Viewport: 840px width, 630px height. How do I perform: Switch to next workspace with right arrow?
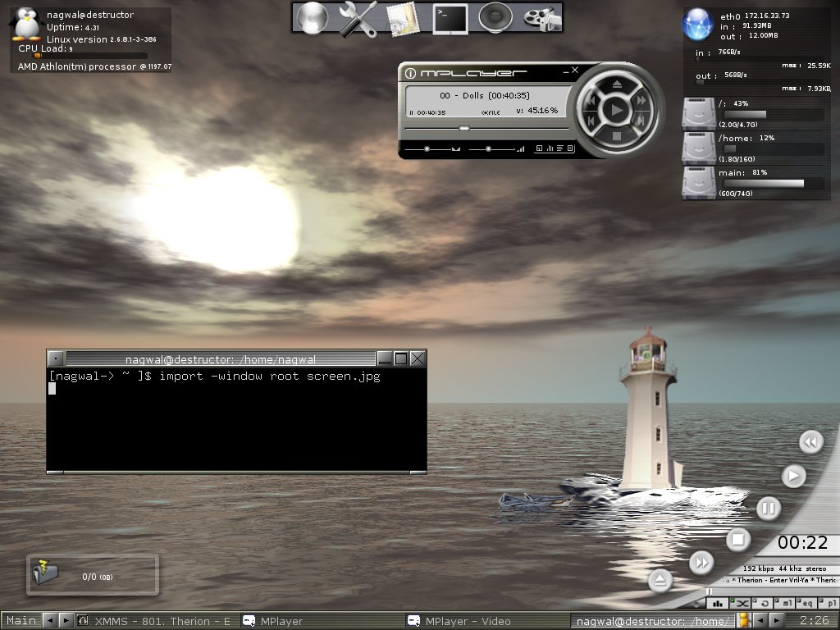point(66,620)
